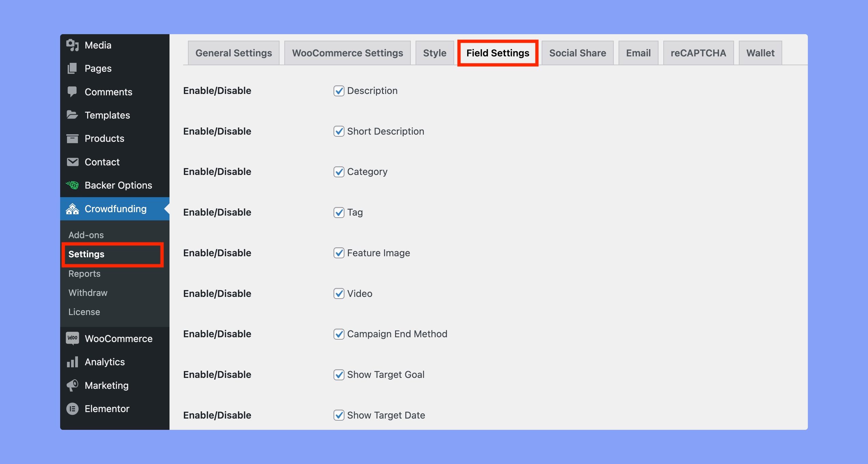Click the WooCommerce sidebar icon
The image size is (868, 464).
pyautogui.click(x=72, y=338)
